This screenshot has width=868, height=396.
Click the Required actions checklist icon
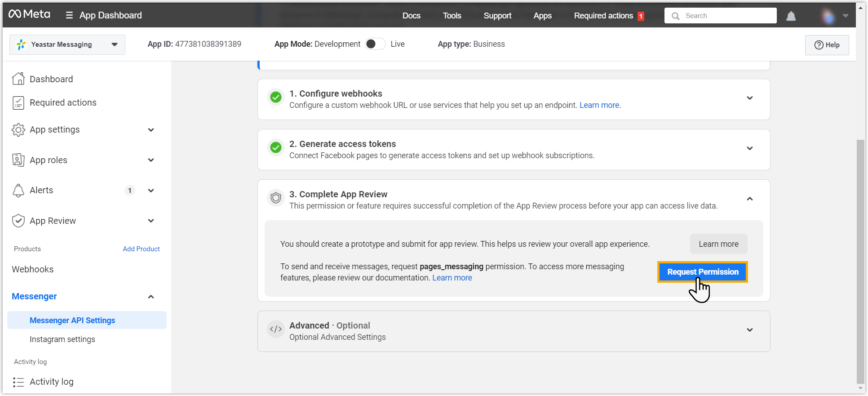(x=18, y=102)
